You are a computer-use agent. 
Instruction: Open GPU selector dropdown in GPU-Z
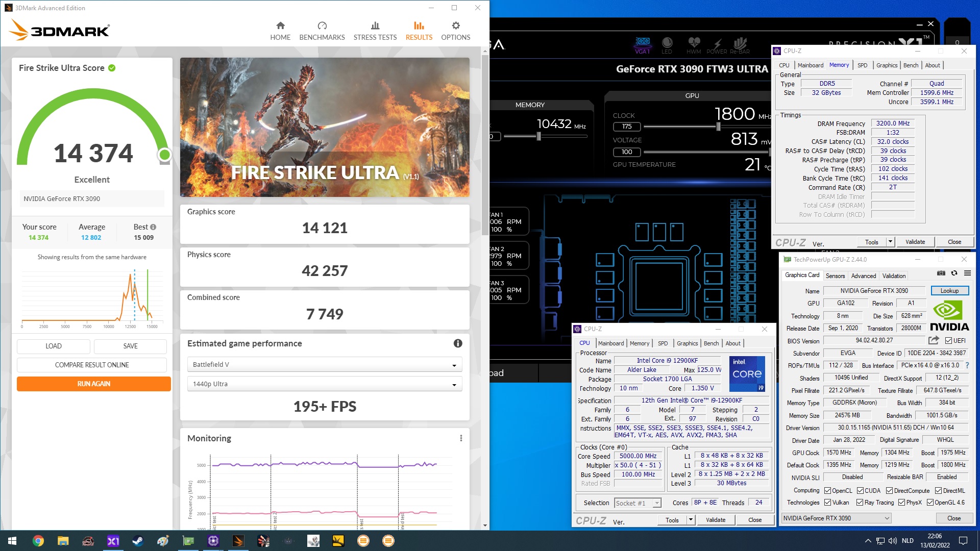point(836,518)
